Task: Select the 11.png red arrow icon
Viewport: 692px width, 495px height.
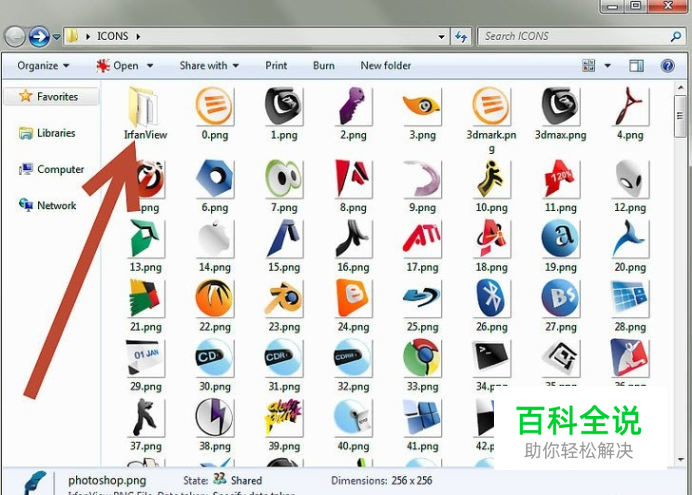Action: 560,178
